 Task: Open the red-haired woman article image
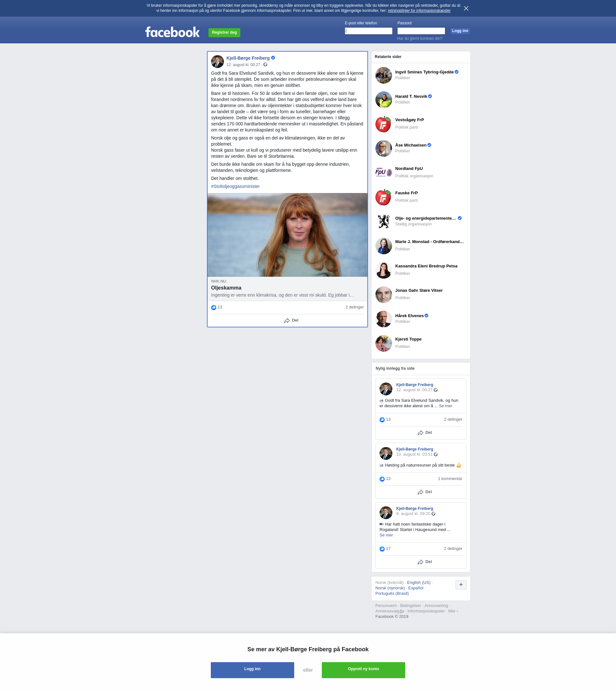coord(287,235)
